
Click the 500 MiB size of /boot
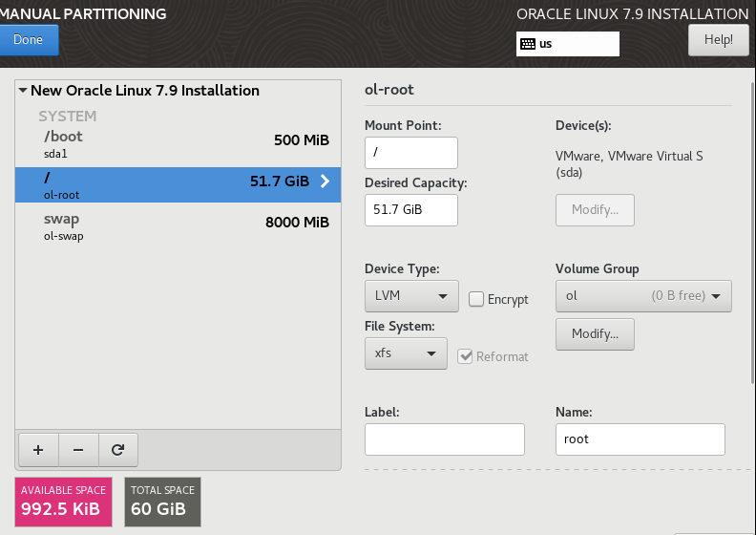click(x=302, y=139)
